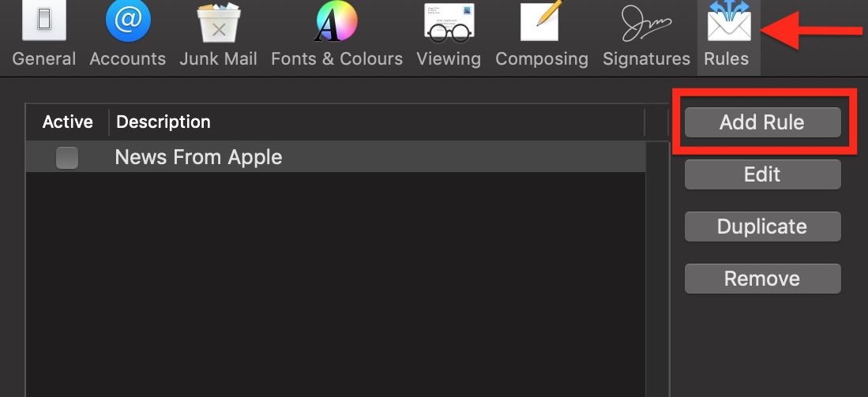Enable the News From Apple rule checkbox
Screen dimensions: 868x397
(67, 158)
